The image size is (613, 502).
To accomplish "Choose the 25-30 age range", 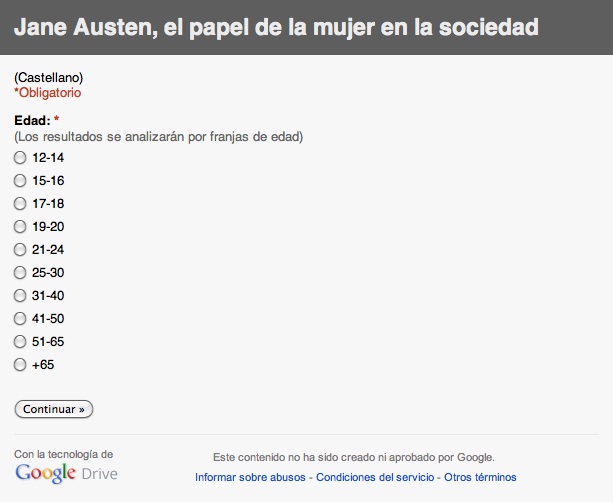I will point(20,273).
